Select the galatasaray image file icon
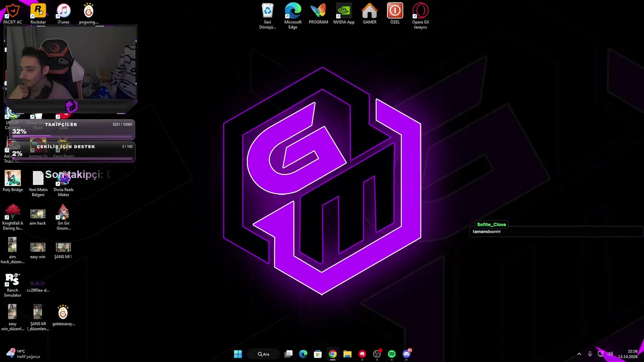 63,316
